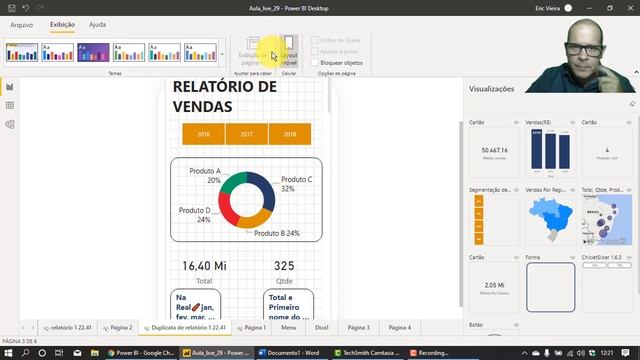Switch to Report view in left sidebar
This screenshot has height=360, width=640.
point(10,87)
